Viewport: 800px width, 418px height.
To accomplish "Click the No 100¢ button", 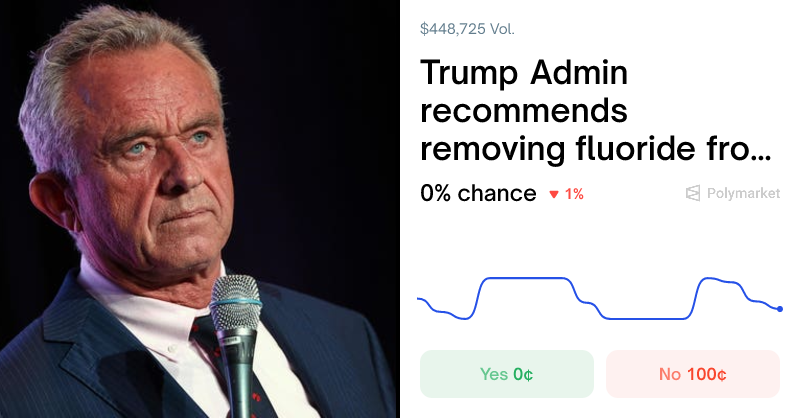I will 692,374.
